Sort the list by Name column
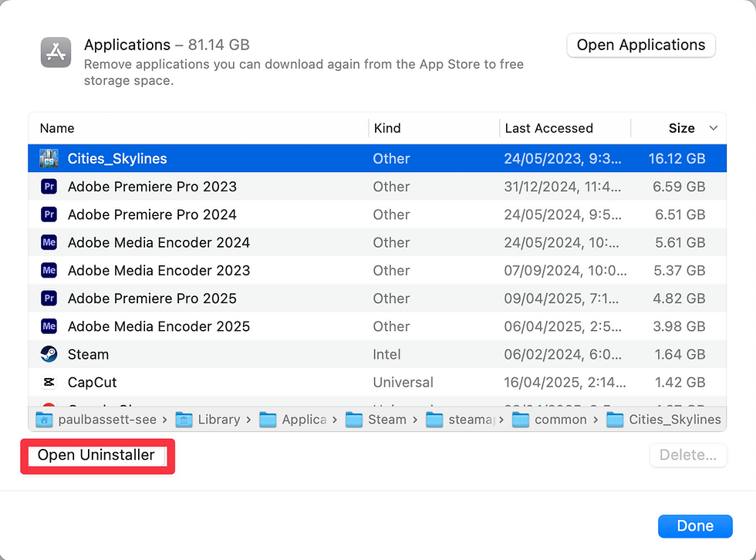This screenshot has height=560, width=756. (x=57, y=128)
